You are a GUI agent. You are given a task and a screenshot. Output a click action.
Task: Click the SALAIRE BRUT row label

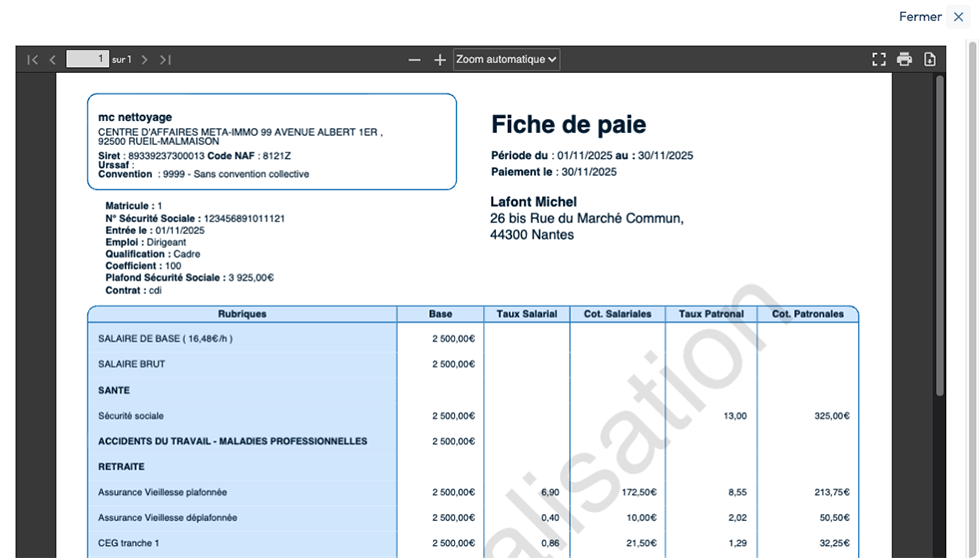[131, 364]
